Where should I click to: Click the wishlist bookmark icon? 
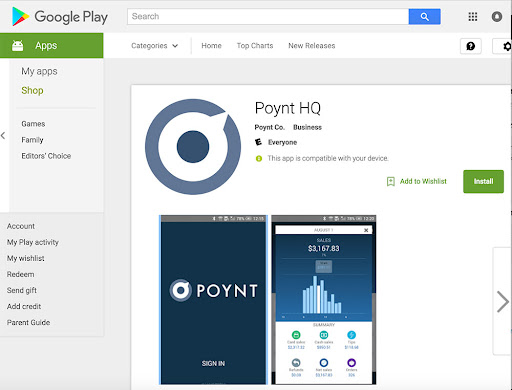point(391,181)
